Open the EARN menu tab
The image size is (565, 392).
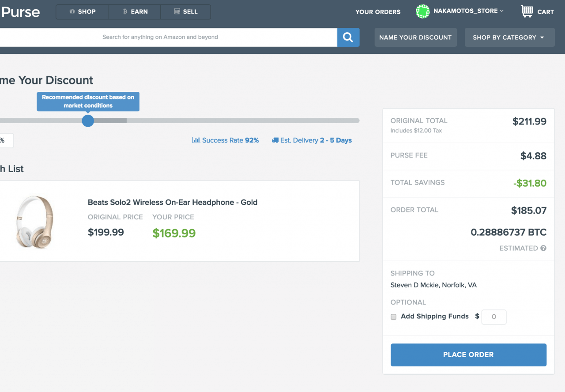pos(135,12)
